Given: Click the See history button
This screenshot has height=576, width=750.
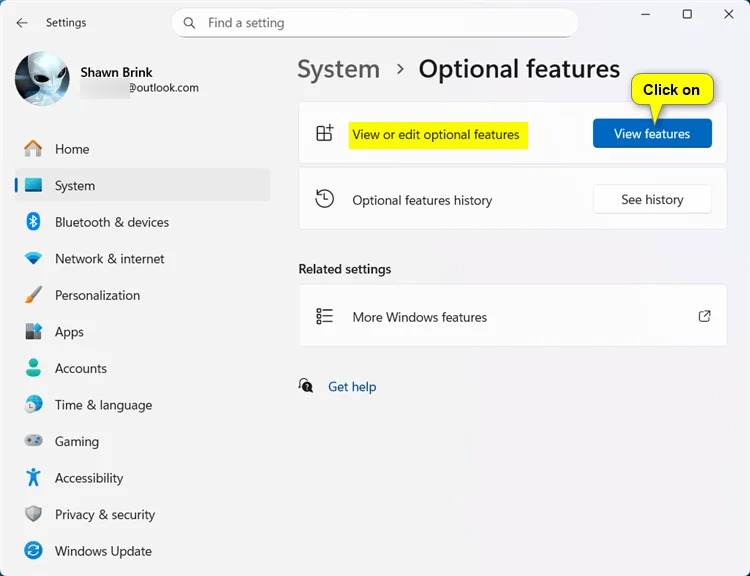Looking at the screenshot, I should click(x=652, y=199).
